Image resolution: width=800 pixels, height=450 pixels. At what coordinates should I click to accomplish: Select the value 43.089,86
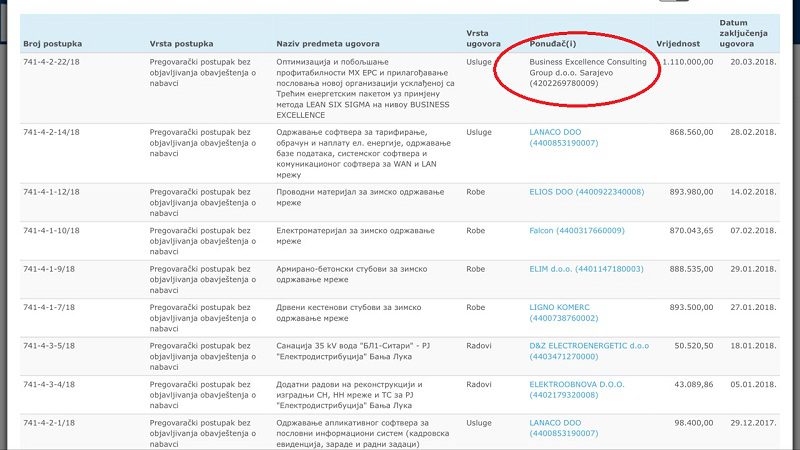click(x=694, y=384)
